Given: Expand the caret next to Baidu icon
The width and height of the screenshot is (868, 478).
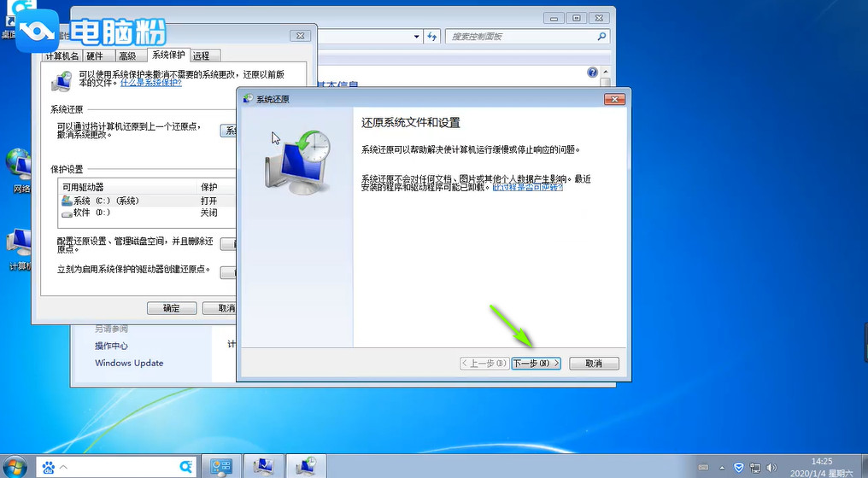Looking at the screenshot, I should point(63,468).
